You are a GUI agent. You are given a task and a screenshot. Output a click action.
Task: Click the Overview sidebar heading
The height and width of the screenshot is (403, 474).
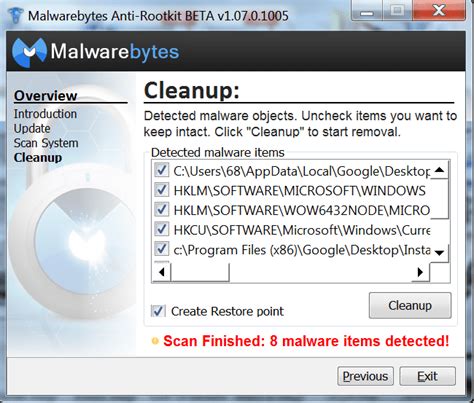pos(46,96)
